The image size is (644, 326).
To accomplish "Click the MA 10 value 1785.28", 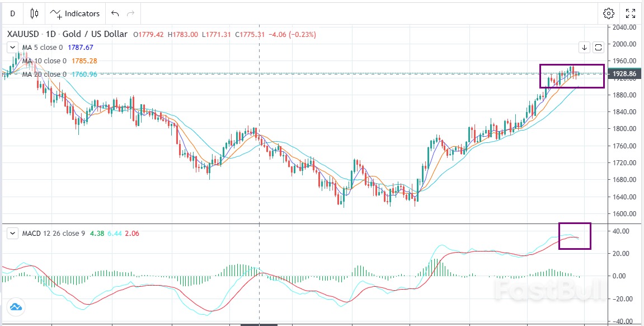I will [x=84, y=60].
